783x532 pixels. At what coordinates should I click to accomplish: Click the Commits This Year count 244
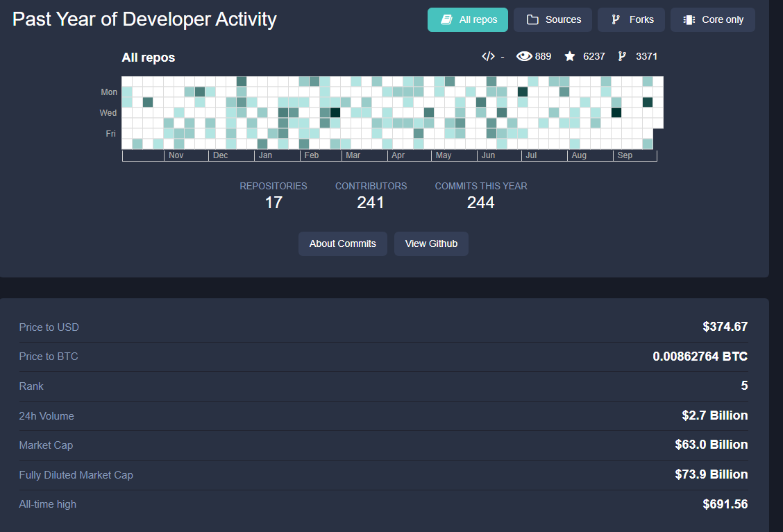(481, 203)
